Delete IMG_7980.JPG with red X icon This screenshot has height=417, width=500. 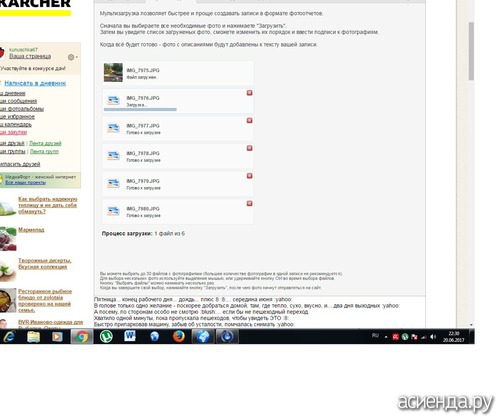pos(249,203)
